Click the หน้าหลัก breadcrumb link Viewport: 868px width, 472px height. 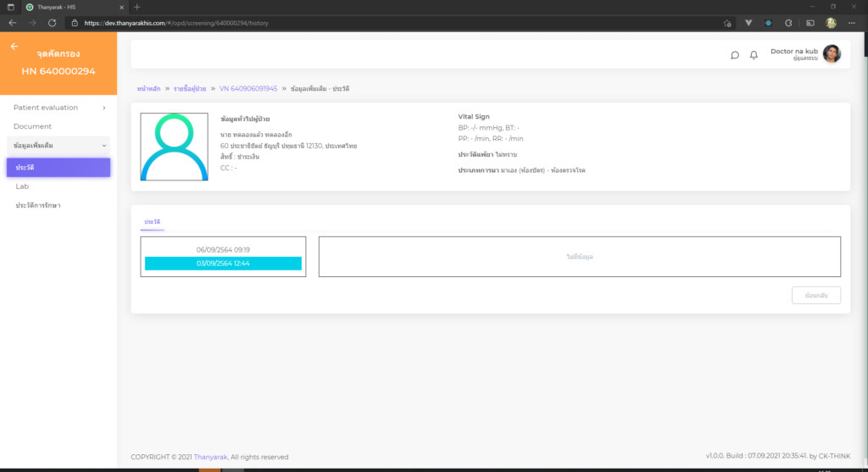point(148,88)
